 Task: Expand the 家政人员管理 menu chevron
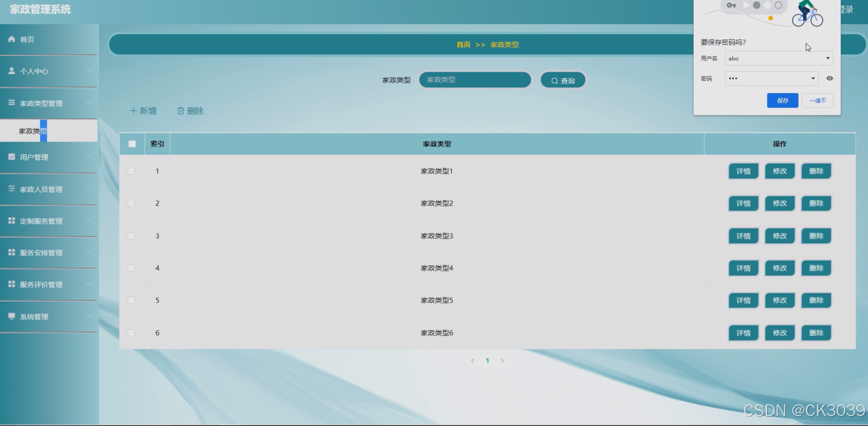click(89, 189)
